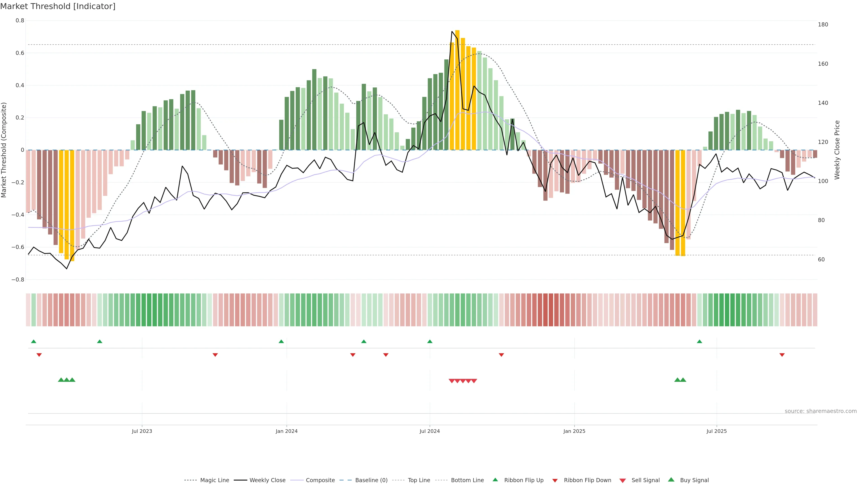Click the Jan 2025 x-axis label
Viewport: 868px width, 488px height.
[x=574, y=431]
